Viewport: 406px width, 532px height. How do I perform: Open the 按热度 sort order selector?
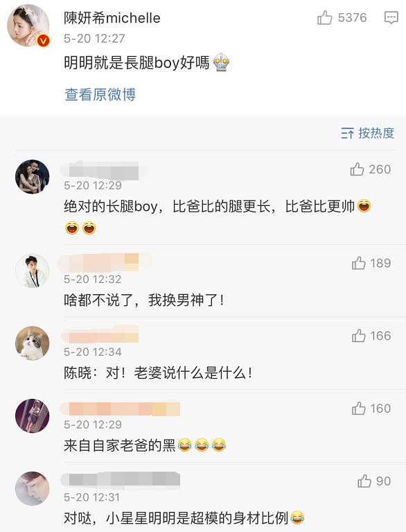point(368,133)
